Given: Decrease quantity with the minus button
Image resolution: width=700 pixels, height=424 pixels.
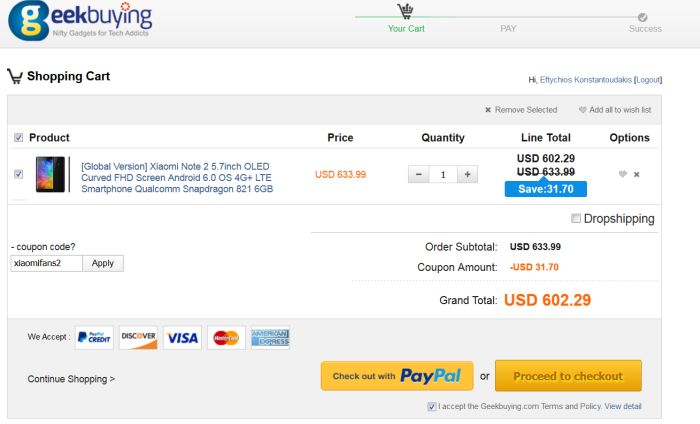Looking at the screenshot, I should click(x=420, y=174).
